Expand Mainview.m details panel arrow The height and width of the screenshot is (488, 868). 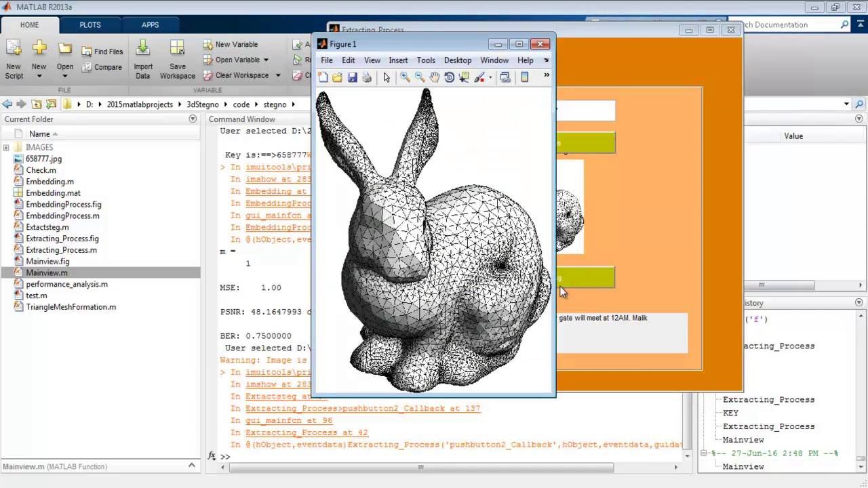click(x=192, y=466)
